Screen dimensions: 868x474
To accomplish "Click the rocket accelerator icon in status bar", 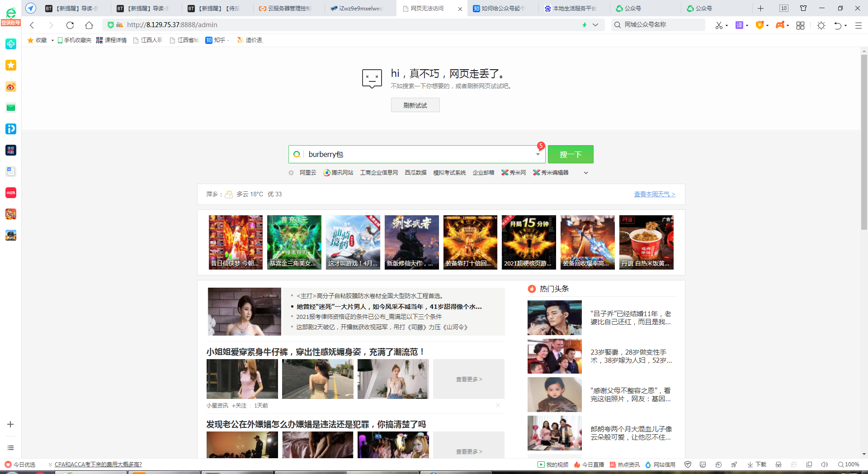I will [734, 465].
